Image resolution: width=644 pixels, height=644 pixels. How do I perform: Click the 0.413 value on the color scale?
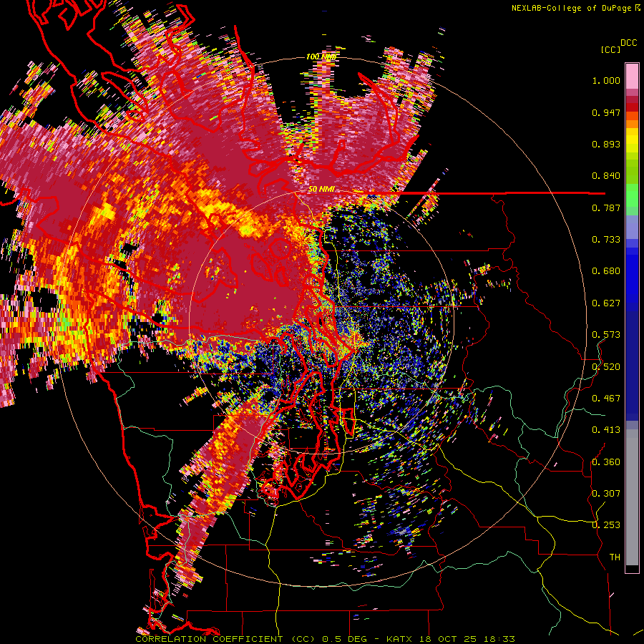606,430
